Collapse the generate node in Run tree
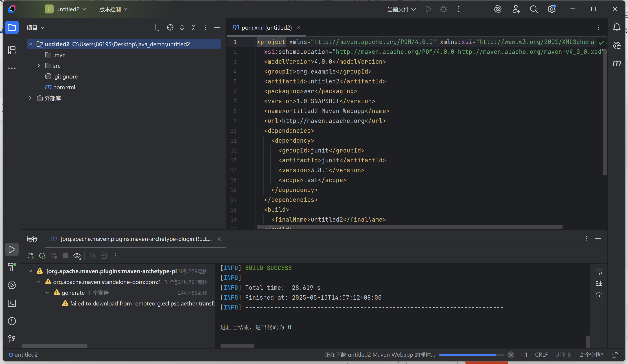The height and width of the screenshot is (364, 628). coord(47,292)
